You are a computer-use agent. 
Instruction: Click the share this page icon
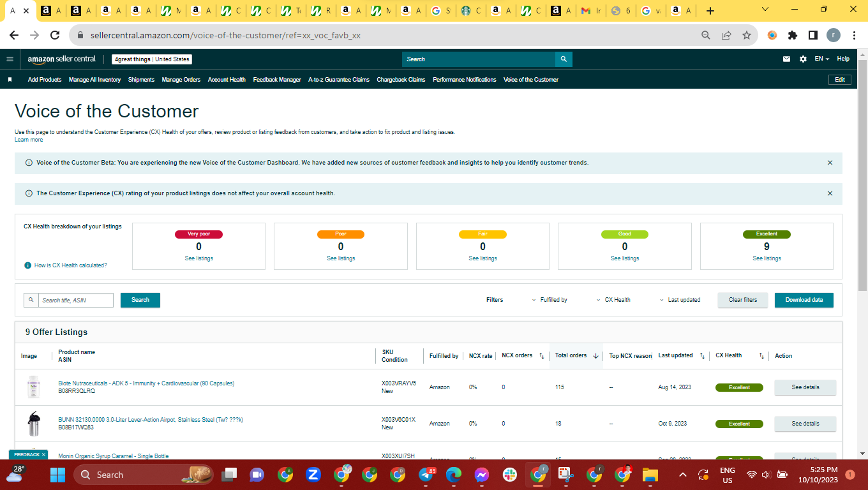(x=726, y=36)
